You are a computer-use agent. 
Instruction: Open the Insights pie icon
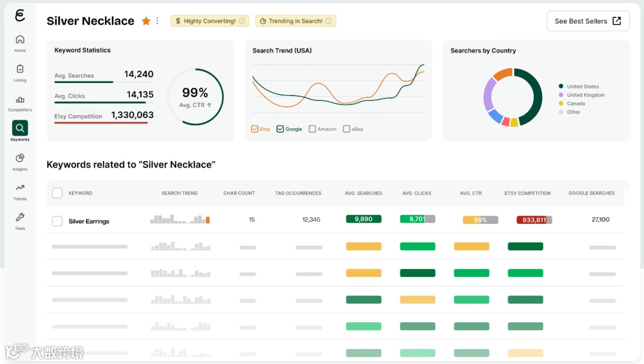point(20,158)
